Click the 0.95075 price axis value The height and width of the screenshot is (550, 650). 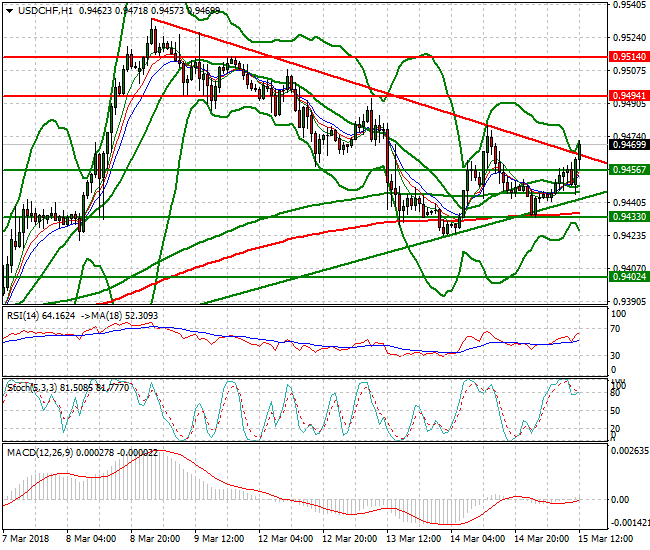pos(629,71)
